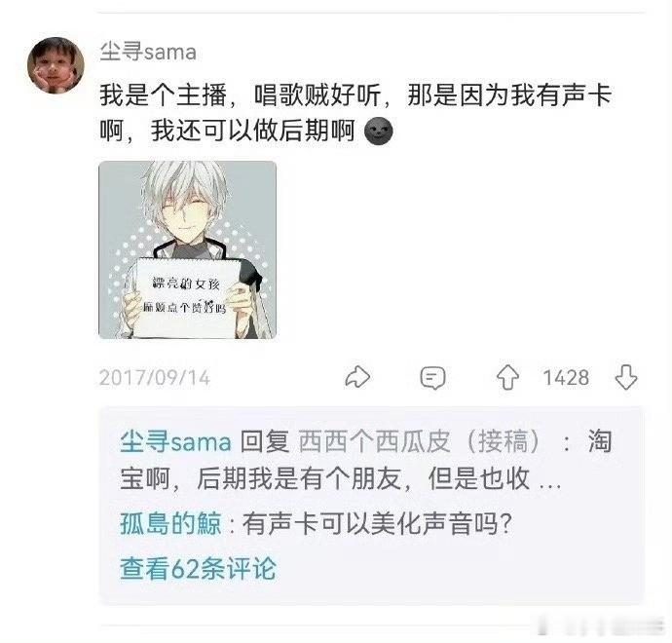Click the comment text 我是个主播，唱歌贼好听
Screen dimensions: 672x643
click(x=241, y=95)
